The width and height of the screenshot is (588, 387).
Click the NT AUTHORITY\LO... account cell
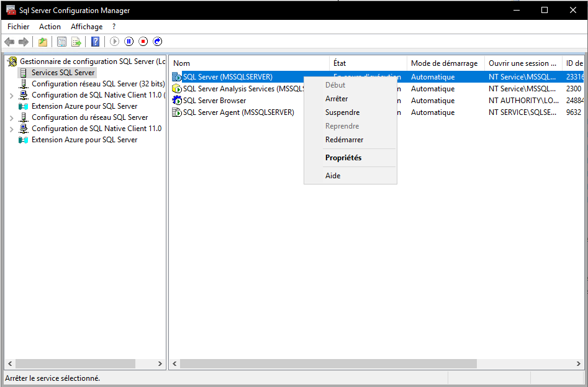(x=523, y=101)
